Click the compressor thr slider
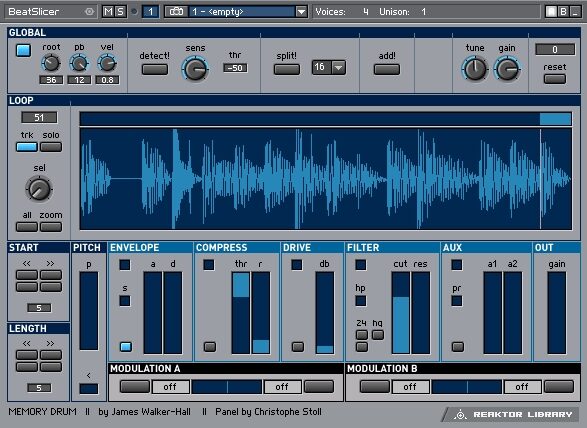The width and height of the screenshot is (587, 428). click(x=241, y=313)
